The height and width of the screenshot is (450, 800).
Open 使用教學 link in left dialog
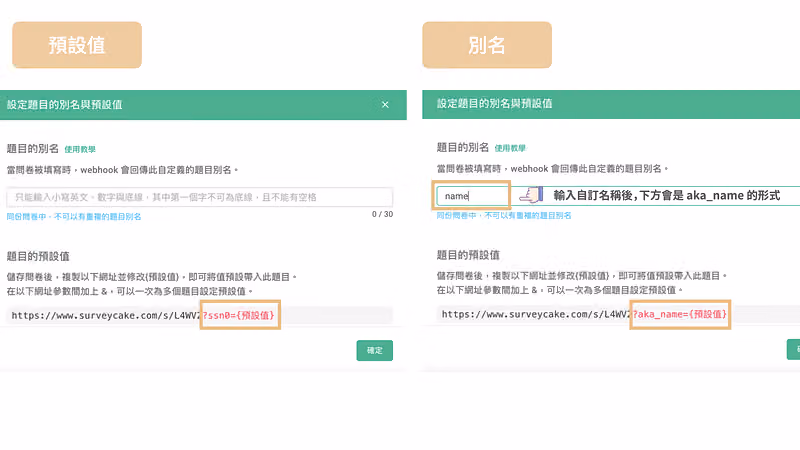[80, 149]
